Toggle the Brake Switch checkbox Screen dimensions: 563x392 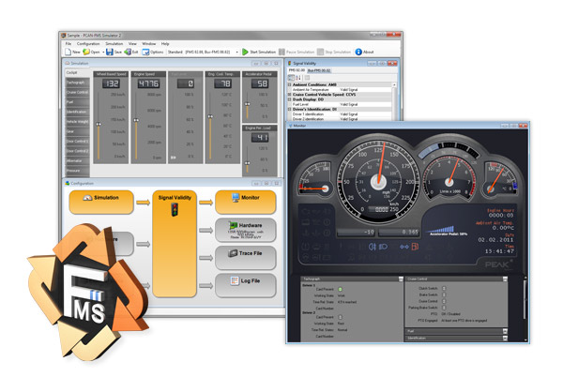pos(442,294)
